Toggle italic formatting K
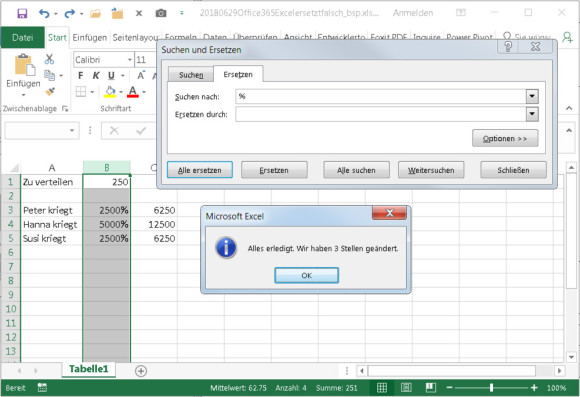580x397 pixels. click(x=96, y=76)
